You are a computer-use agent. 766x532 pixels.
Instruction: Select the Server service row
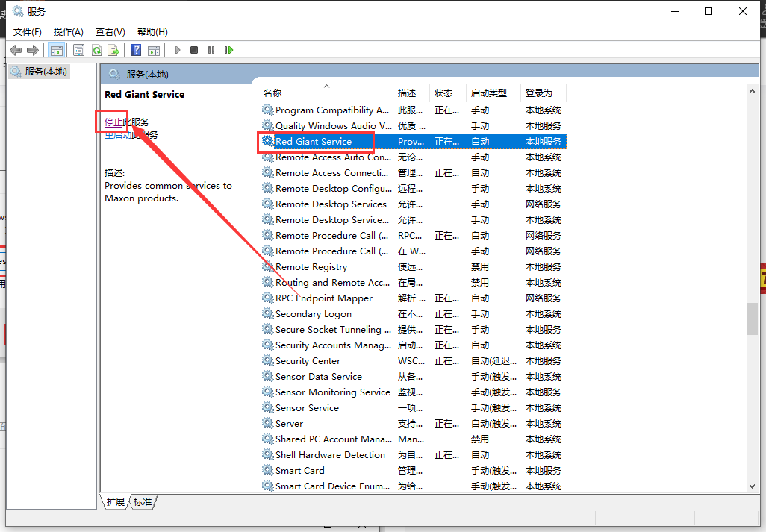[413, 424]
